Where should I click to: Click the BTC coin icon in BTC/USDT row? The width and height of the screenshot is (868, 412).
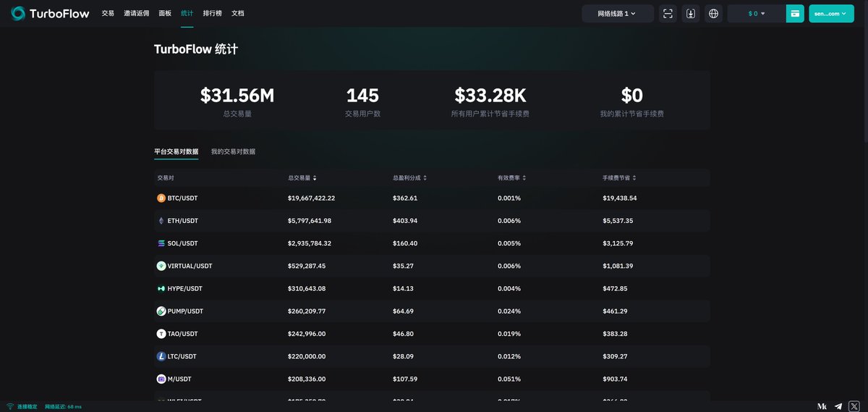coord(161,198)
